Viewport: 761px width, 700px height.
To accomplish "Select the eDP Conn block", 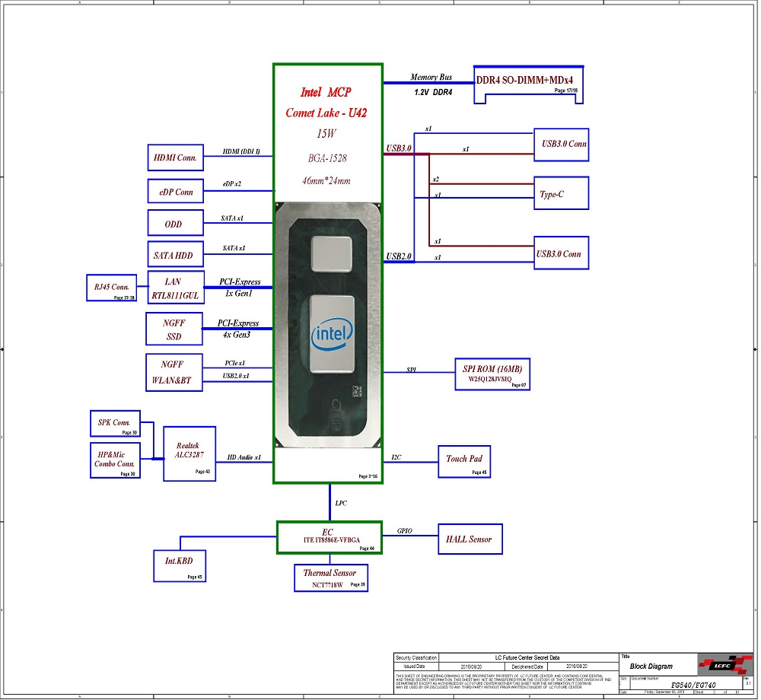I will [175, 192].
